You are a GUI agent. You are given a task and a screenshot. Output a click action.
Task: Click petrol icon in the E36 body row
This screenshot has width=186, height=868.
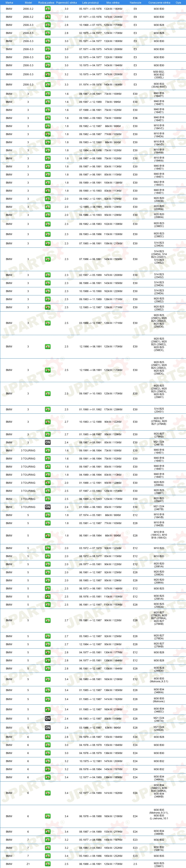(48, 118)
